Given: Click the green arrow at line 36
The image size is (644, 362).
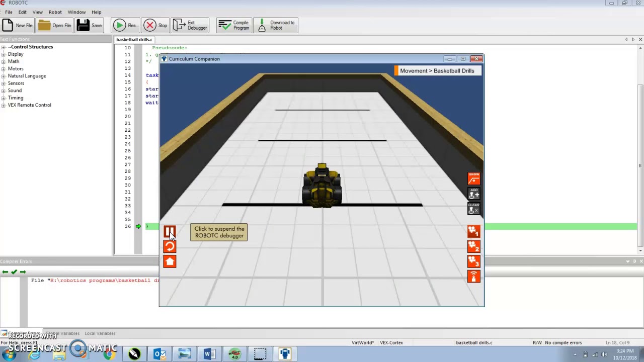Looking at the screenshot, I should 138,226.
